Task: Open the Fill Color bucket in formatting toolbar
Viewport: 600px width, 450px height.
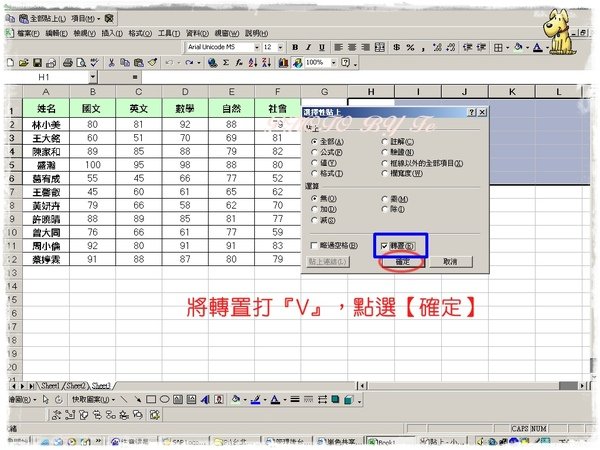Action: click(518, 47)
